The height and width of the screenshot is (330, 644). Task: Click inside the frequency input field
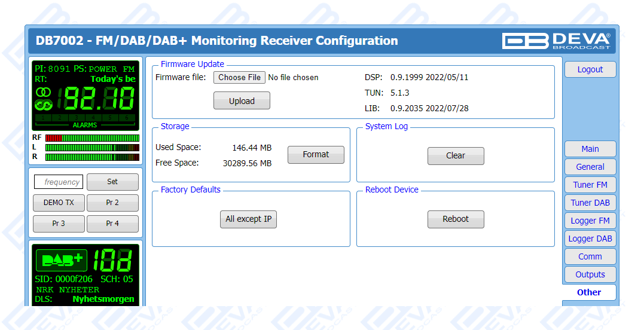coord(59,182)
